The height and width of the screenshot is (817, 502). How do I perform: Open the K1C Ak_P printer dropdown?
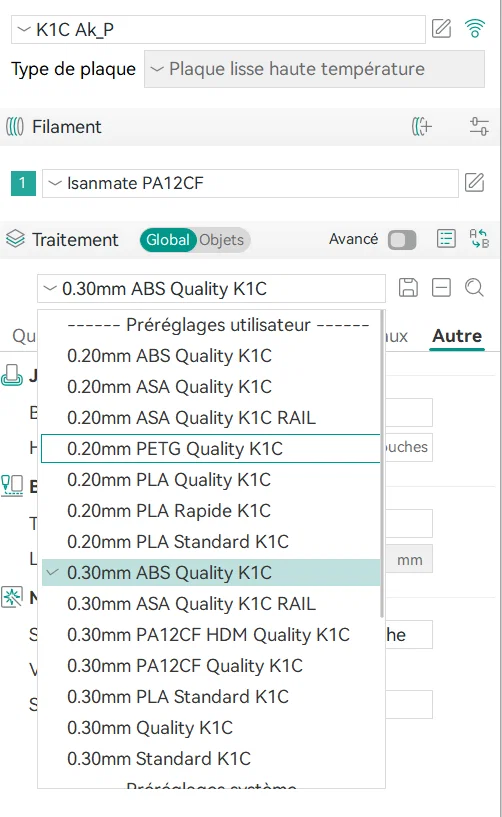pyautogui.click(x=218, y=29)
